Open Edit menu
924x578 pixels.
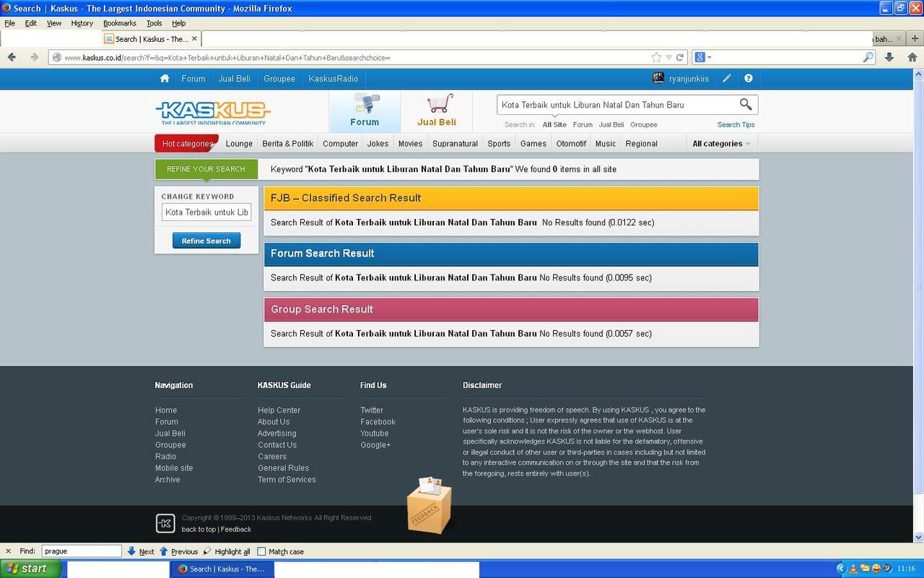pos(31,23)
